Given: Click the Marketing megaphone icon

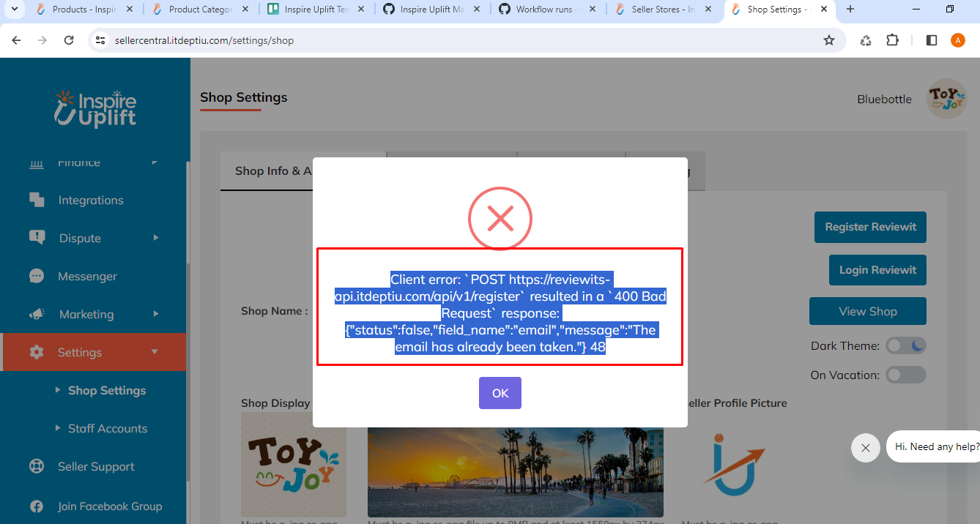Looking at the screenshot, I should coord(37,314).
